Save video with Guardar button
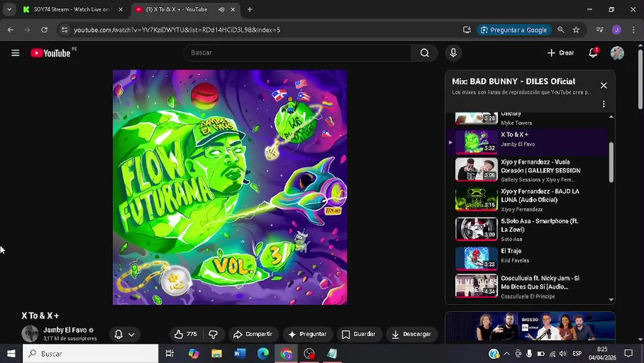This screenshot has width=644, height=363. 359,334
